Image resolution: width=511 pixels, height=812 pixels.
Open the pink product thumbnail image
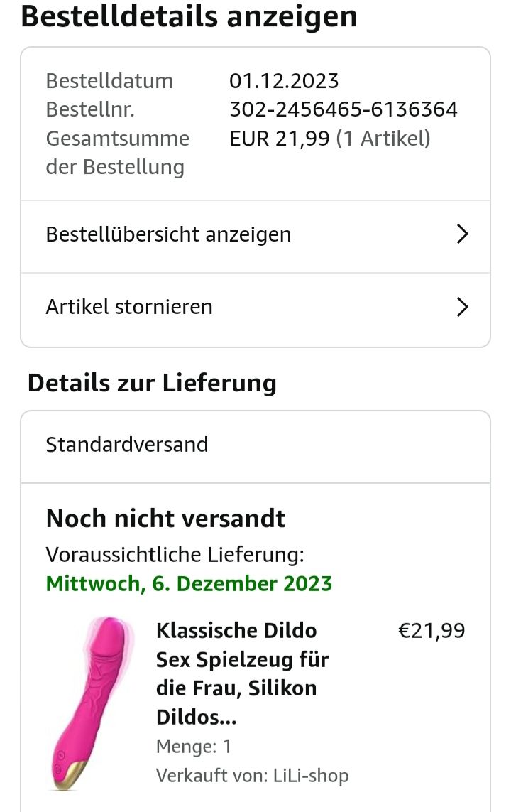tap(91, 702)
